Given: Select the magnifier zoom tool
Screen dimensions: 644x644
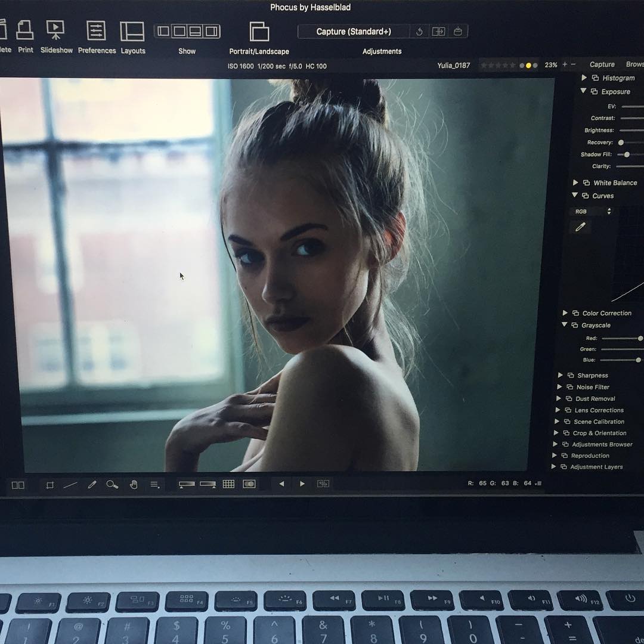Looking at the screenshot, I should pyautogui.click(x=112, y=484).
